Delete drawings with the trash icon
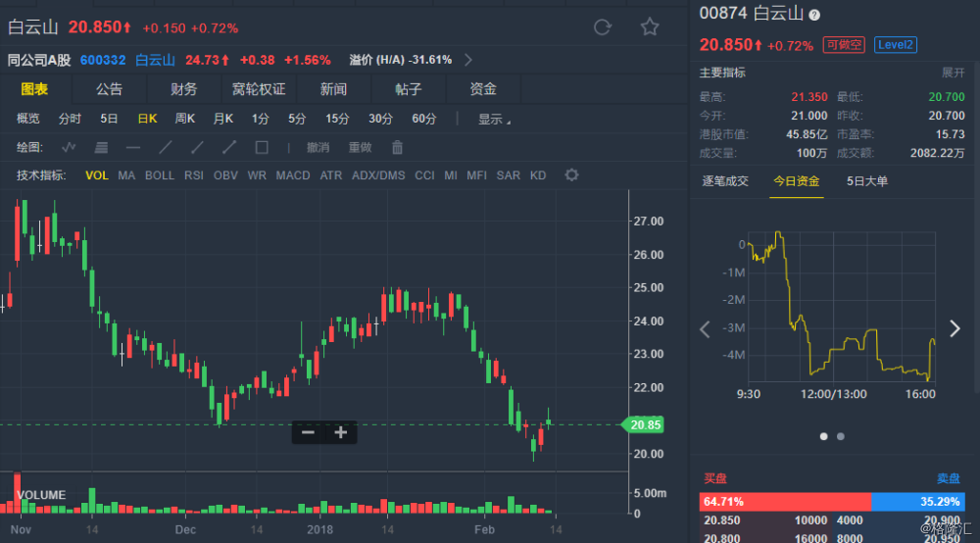The width and height of the screenshot is (980, 543). 398,147
